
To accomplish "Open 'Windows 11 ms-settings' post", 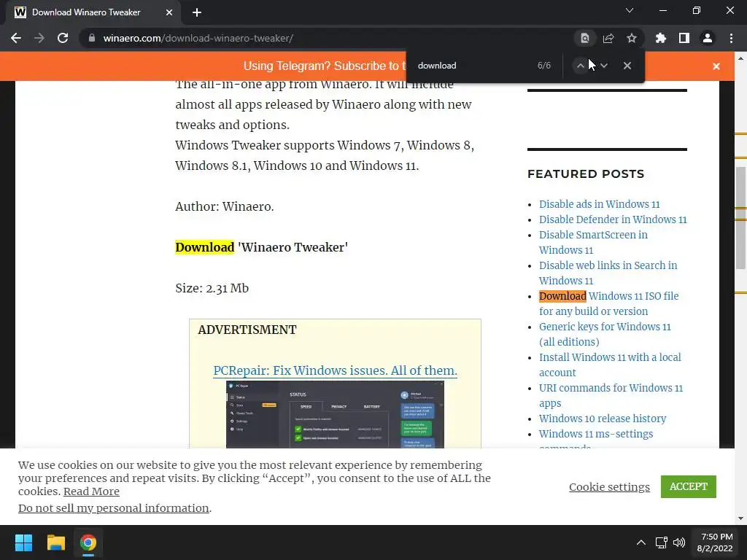I will [x=596, y=434].
